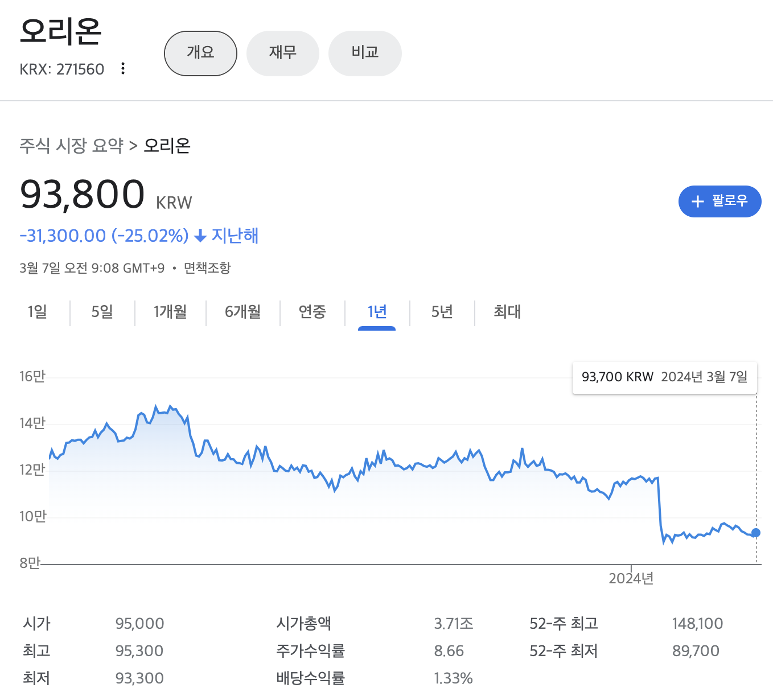This screenshot has height=700, width=773.
Task: Click the KRX: 271560 ticker text
Action: coord(62,69)
